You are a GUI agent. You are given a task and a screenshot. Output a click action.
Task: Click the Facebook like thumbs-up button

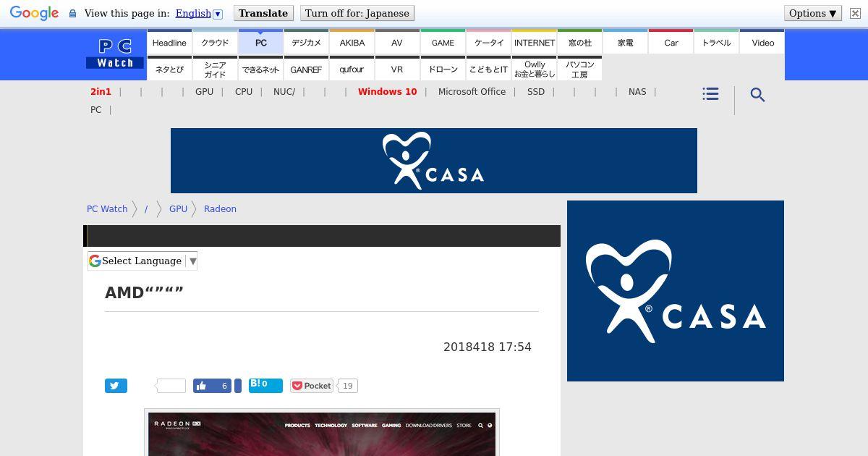(x=212, y=386)
